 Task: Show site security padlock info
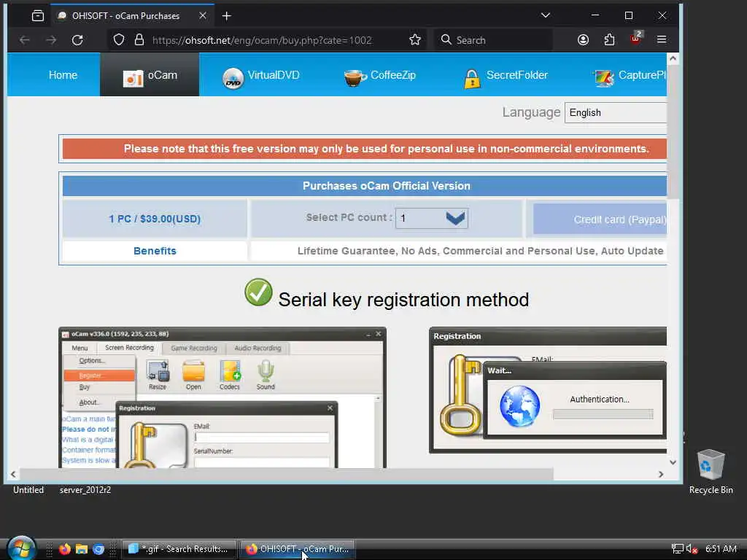(x=139, y=40)
